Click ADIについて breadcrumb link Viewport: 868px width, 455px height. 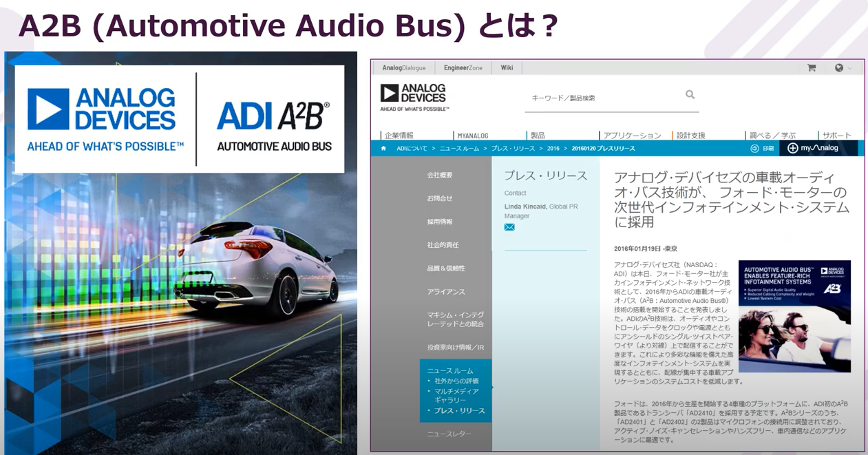[x=412, y=148]
